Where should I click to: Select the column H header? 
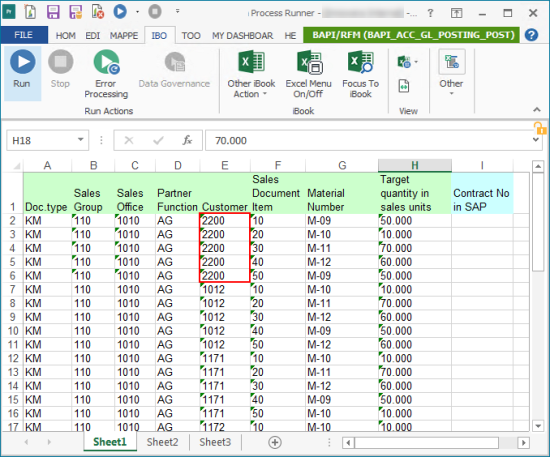click(x=415, y=165)
